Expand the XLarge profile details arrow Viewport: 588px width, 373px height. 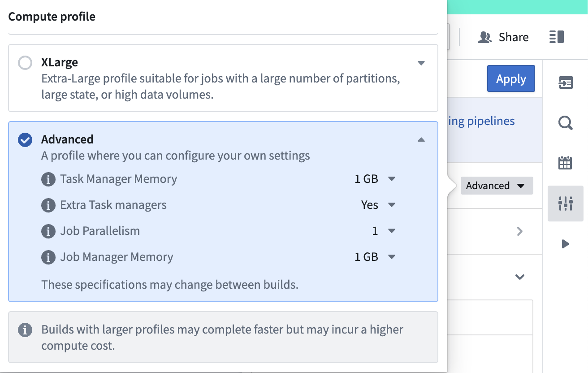421,63
